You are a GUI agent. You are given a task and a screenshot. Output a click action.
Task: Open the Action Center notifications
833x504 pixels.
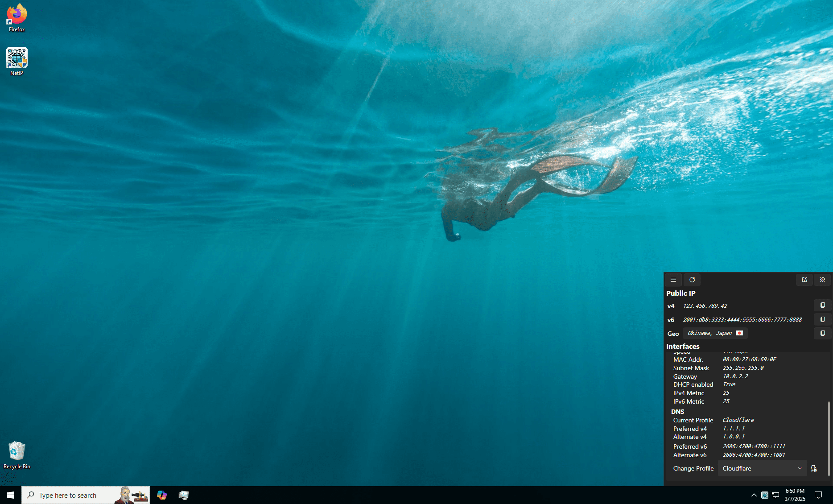pyautogui.click(x=818, y=495)
